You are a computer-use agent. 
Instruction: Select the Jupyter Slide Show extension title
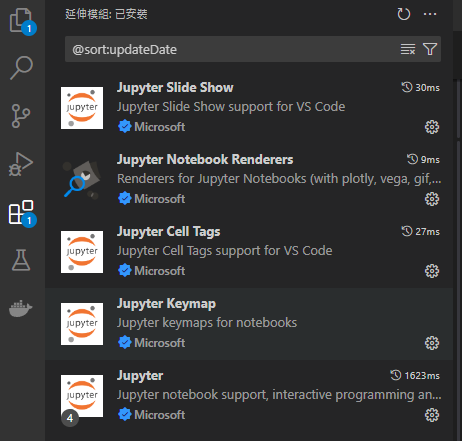coord(175,88)
